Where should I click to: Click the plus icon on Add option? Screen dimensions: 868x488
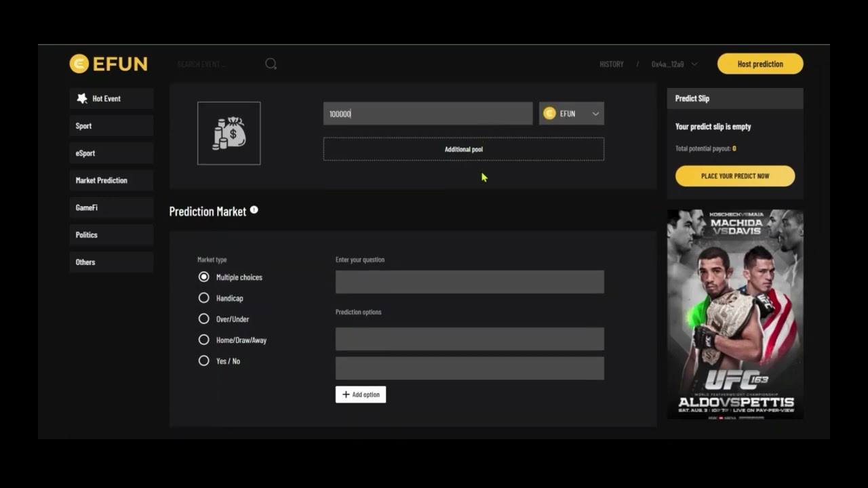346,394
